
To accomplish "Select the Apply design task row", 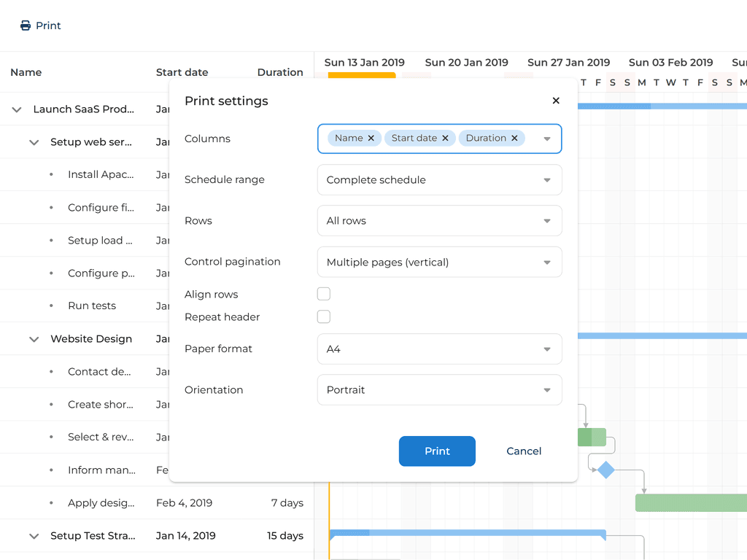I will pyautogui.click(x=101, y=503).
